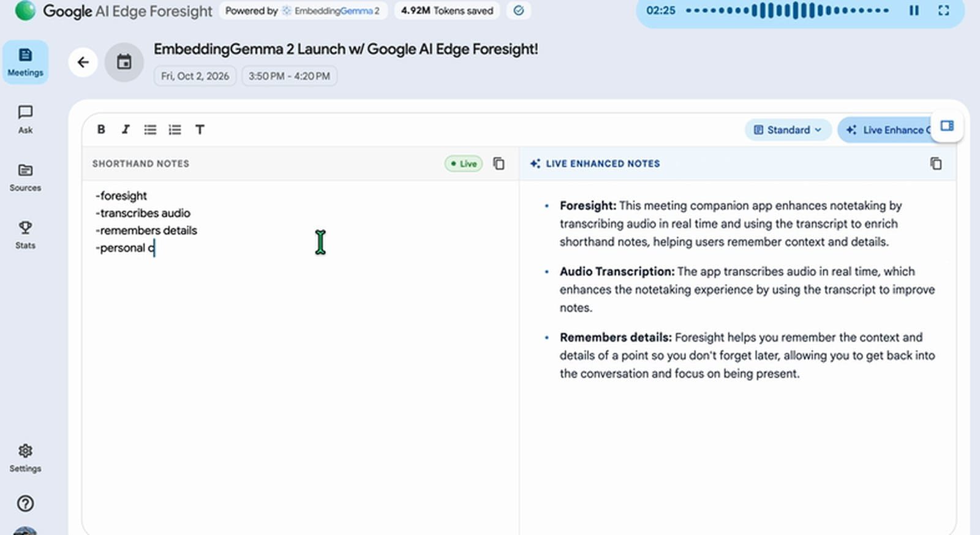Click the Google AI Edge Foresight logo

(x=114, y=11)
